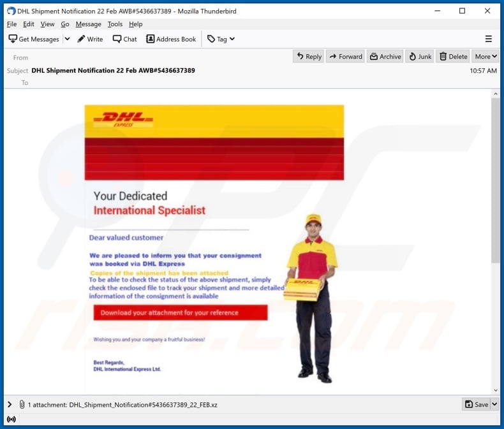
Task: Click the paperclip attachment icon
Action: [x=22, y=405]
